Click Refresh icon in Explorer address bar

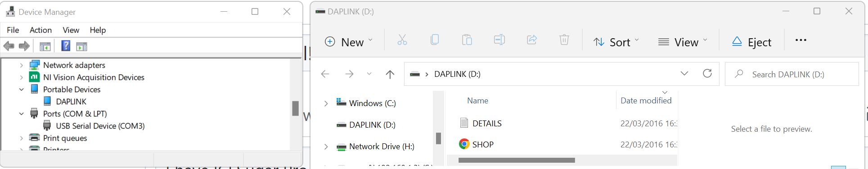click(x=707, y=73)
